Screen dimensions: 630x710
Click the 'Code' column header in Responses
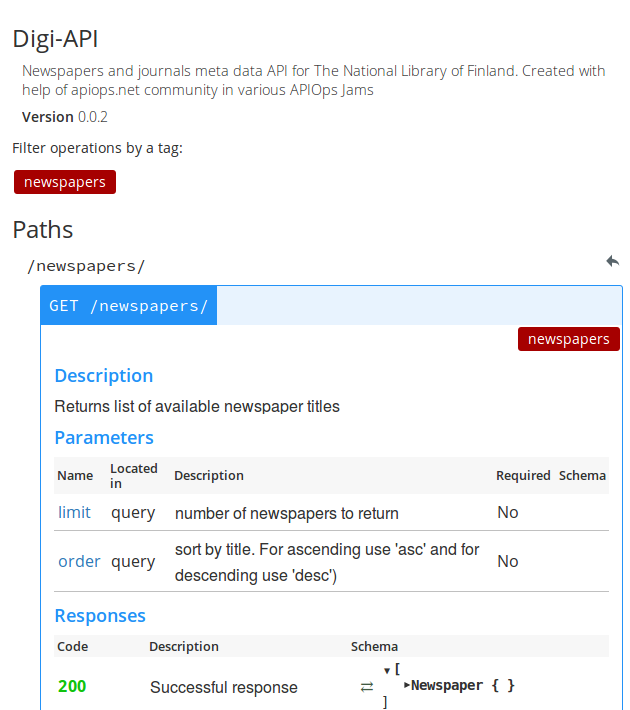[x=72, y=646]
